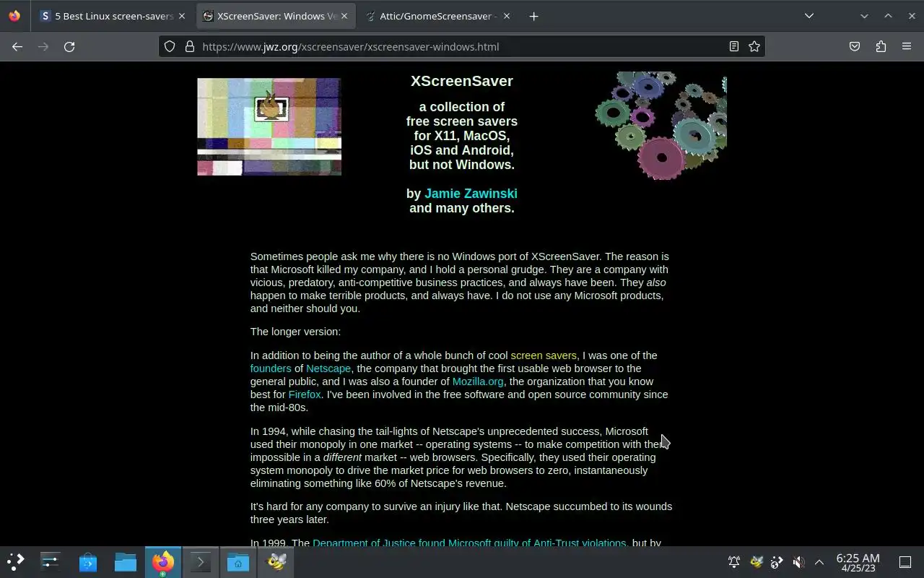Close the Attic/GnomeScreensaver tab
The height and width of the screenshot is (578, 924).
coord(506,16)
